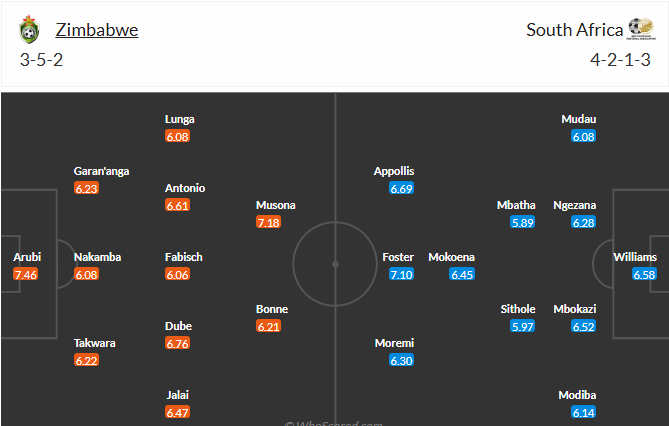Viewport: 669px width, 426px height.
Task: Click Williams' 6.58 rating badge
Action: (644, 274)
